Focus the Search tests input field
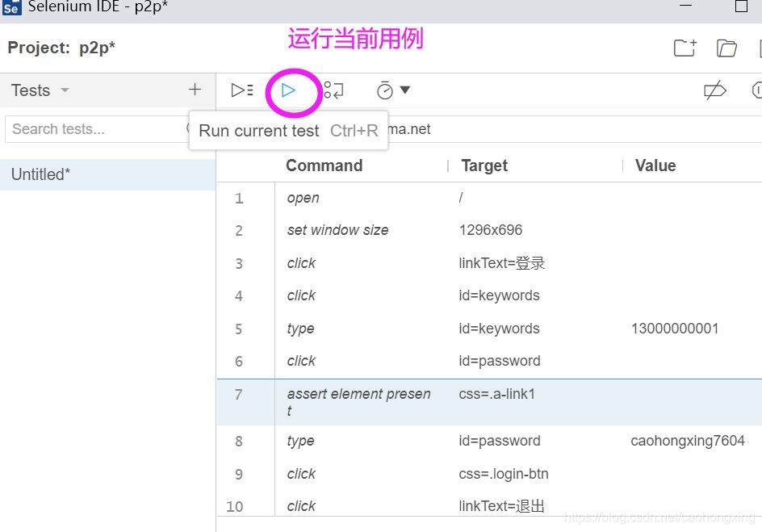Image resolution: width=762 pixels, height=532 pixels. pyautogui.click(x=97, y=129)
